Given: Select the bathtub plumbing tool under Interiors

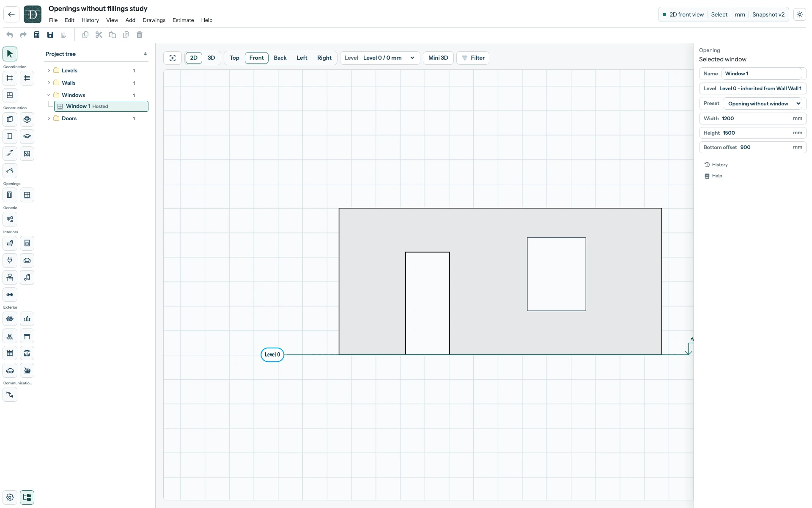Looking at the screenshot, I should point(10,243).
